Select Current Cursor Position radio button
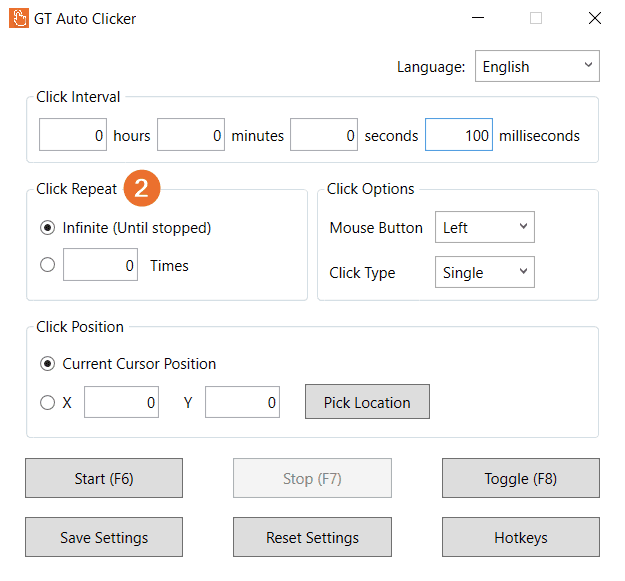Image resolution: width=625 pixels, height=581 pixels. (x=47, y=364)
